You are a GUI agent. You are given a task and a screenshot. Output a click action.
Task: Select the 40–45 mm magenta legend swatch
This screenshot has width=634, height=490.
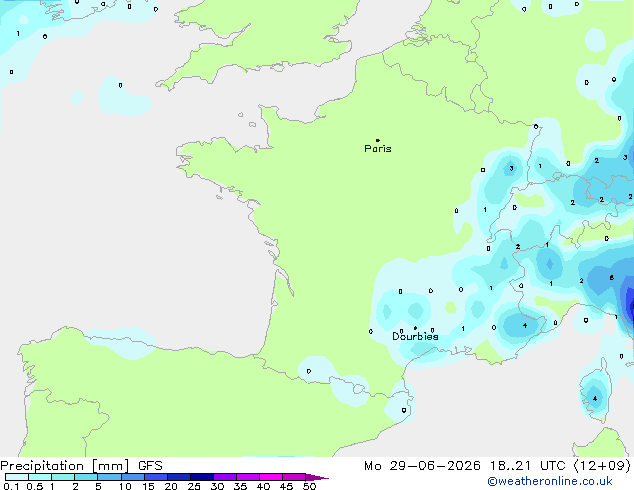(x=271, y=477)
